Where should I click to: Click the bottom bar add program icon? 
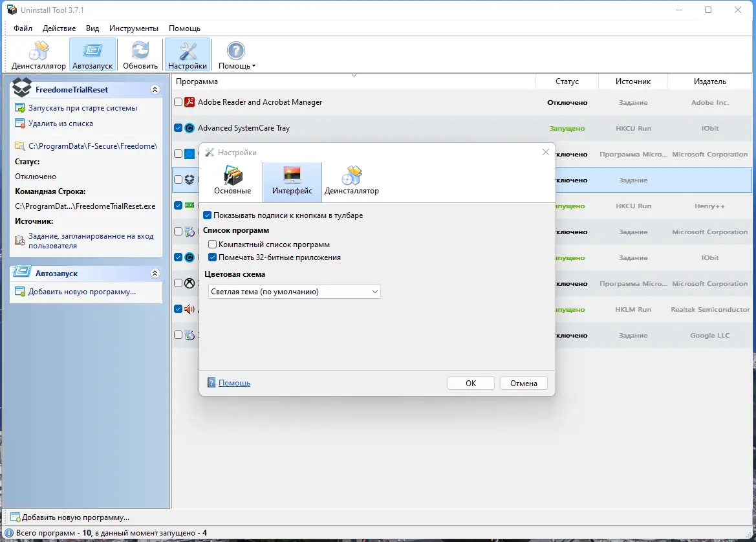pos(16,517)
